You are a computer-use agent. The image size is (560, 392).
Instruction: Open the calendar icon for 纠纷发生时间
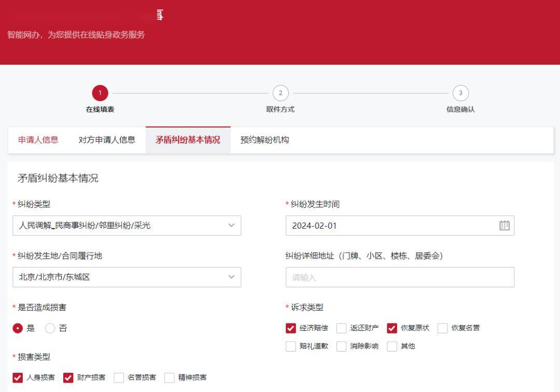point(506,226)
